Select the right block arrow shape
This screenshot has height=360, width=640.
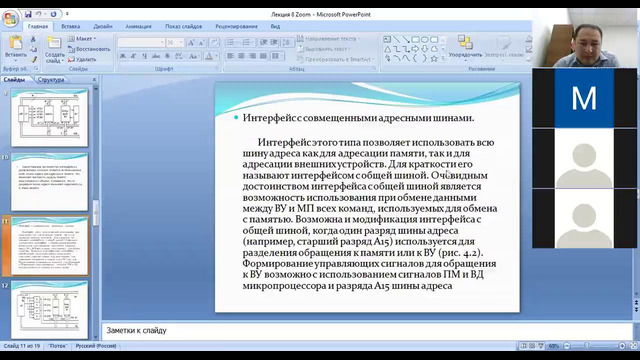coord(415,49)
